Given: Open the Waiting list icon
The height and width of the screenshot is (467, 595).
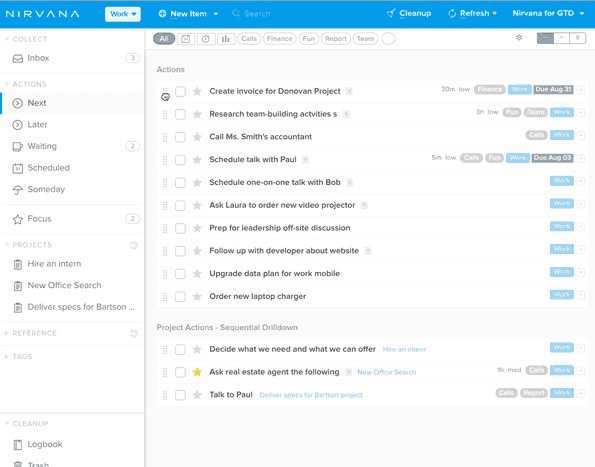Looking at the screenshot, I should click(17, 146).
